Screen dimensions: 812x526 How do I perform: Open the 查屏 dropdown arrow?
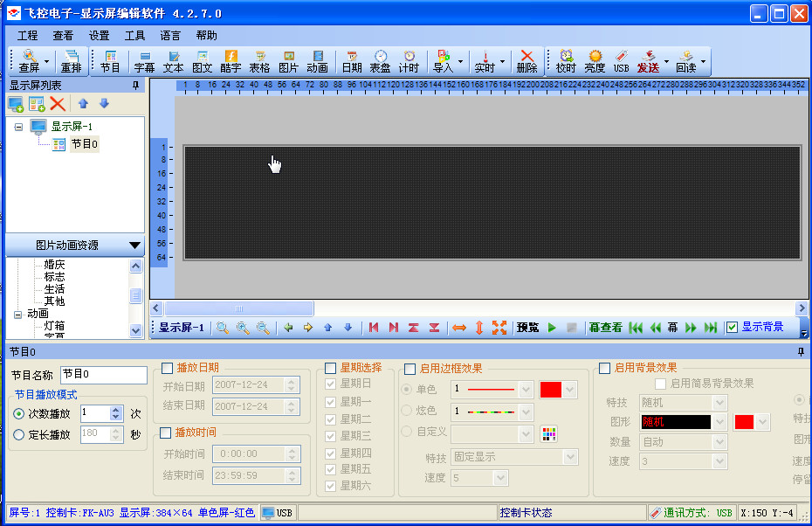(46, 61)
